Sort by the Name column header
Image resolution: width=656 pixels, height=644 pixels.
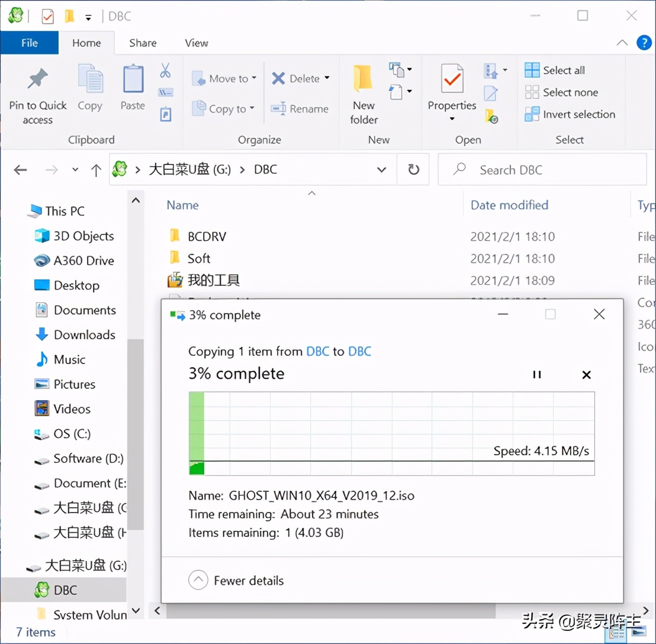pos(182,205)
